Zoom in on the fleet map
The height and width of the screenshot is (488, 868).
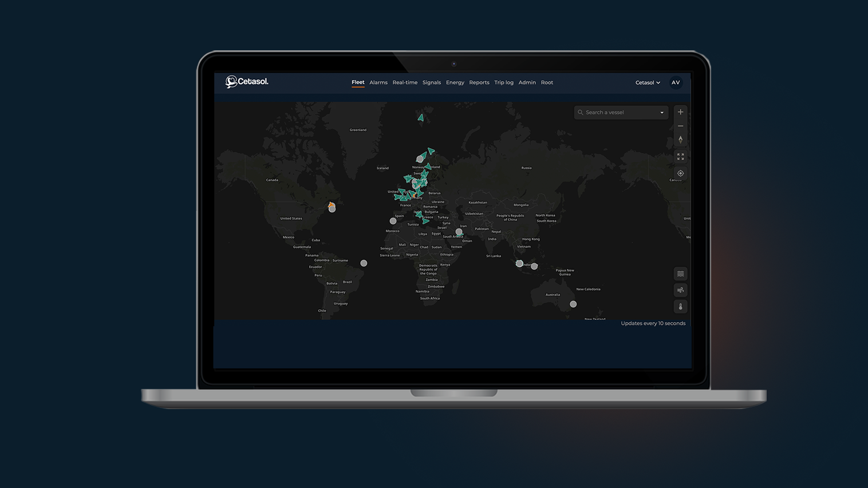pyautogui.click(x=680, y=112)
